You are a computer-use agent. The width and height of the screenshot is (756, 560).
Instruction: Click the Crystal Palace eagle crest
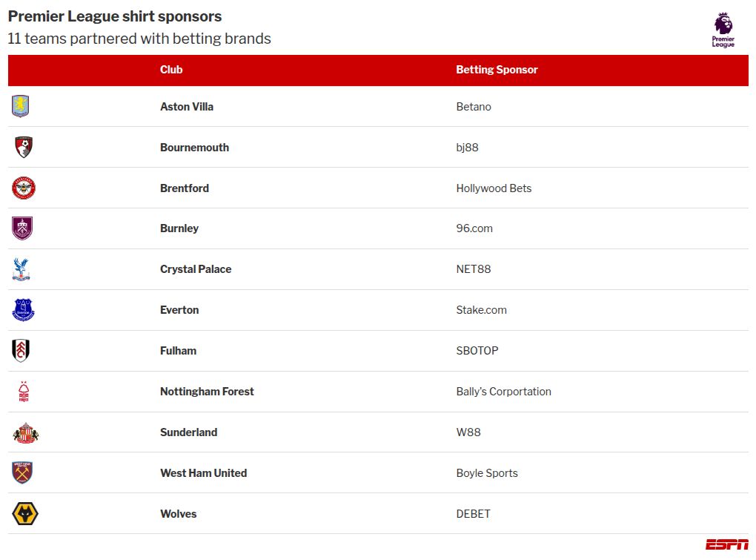pos(21,269)
